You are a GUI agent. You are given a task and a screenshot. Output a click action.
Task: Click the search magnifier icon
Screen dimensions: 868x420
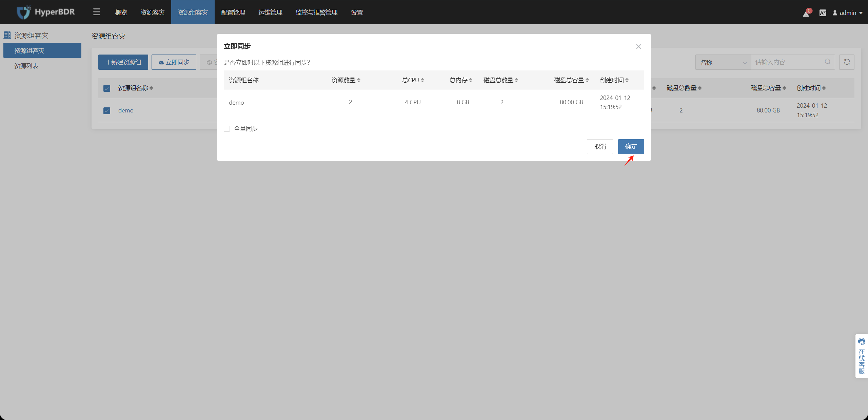pyautogui.click(x=828, y=62)
